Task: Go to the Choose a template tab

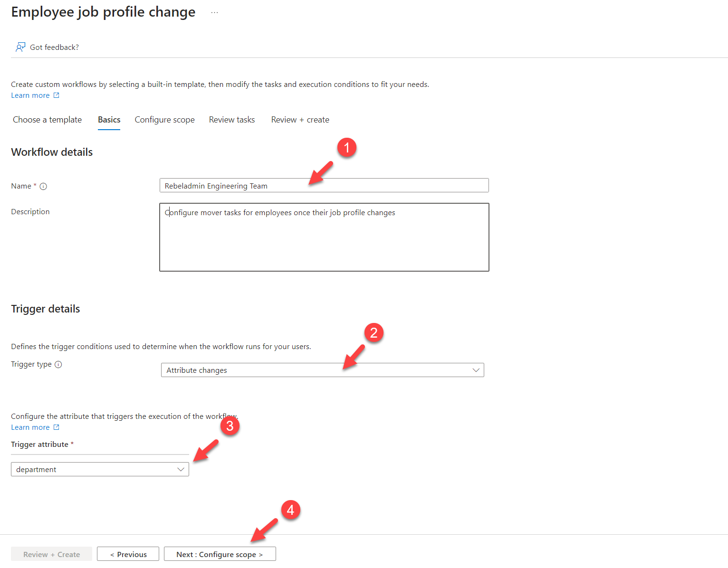Action: tap(47, 120)
